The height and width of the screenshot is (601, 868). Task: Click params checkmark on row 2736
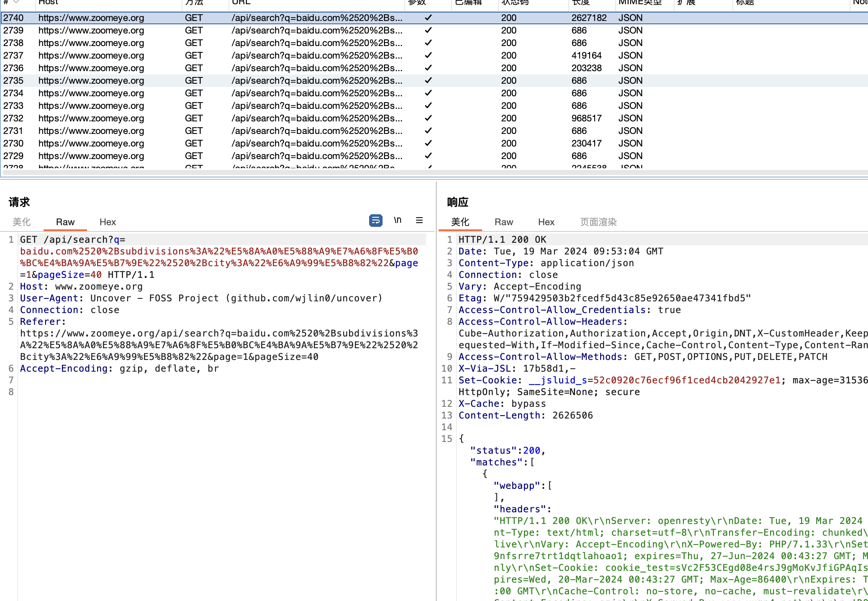(x=428, y=68)
